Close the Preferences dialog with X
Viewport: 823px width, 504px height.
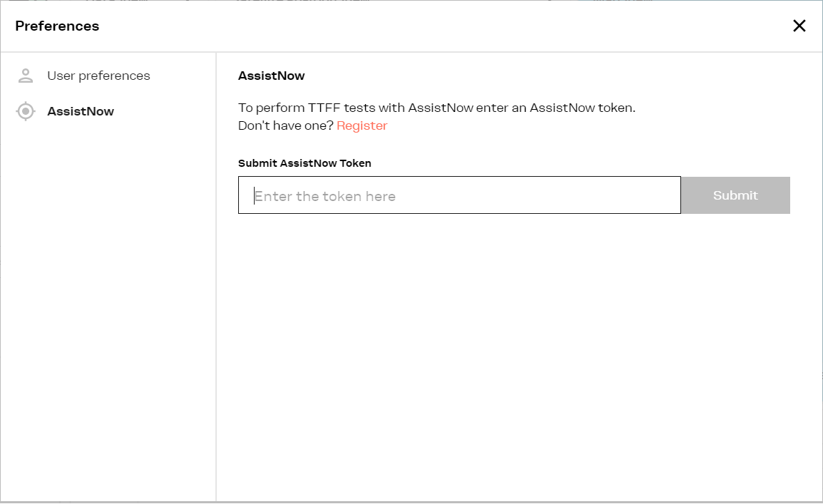point(799,26)
